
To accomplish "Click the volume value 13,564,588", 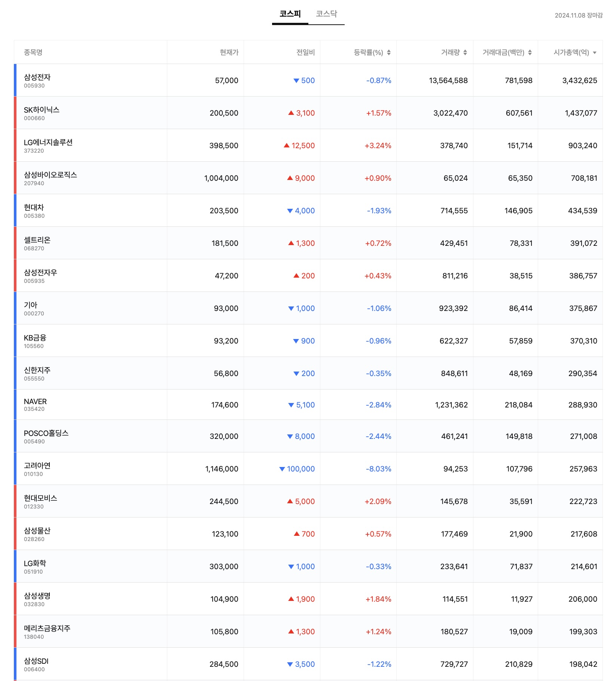I will (x=448, y=80).
